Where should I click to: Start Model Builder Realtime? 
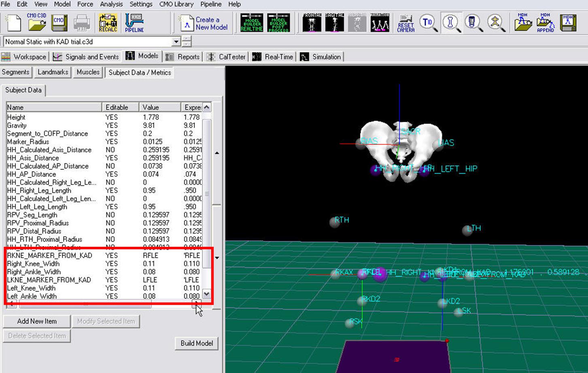pyautogui.click(x=252, y=23)
